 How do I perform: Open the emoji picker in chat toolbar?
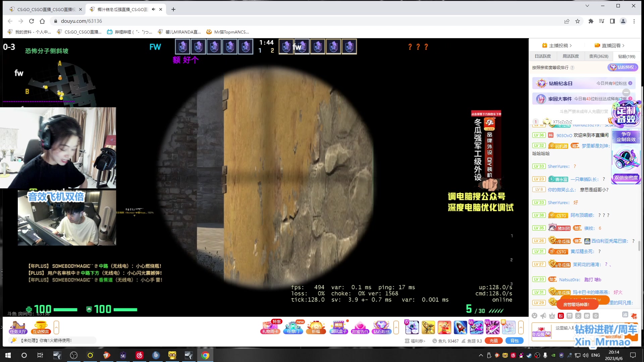[x=535, y=316]
